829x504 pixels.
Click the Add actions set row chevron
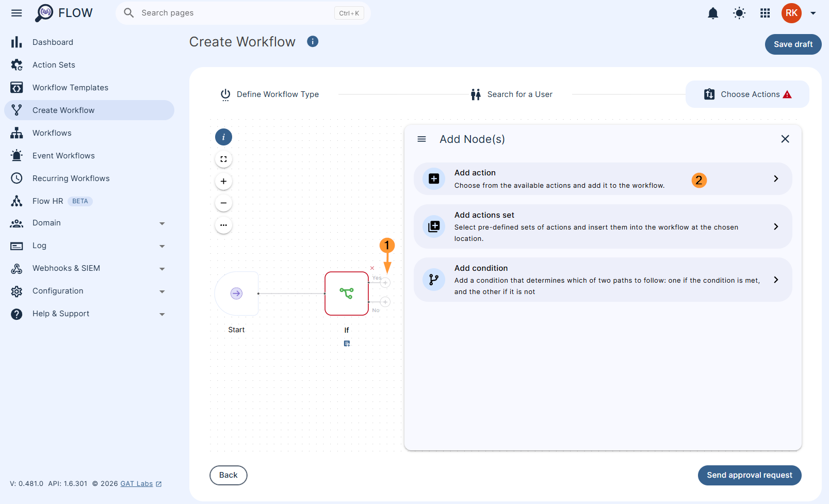776,226
